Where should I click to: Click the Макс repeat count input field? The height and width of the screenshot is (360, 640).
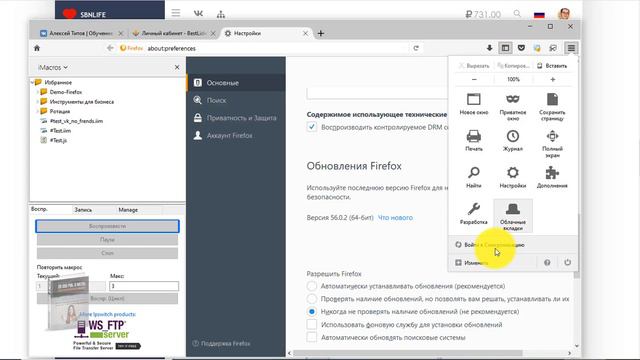pyautogui.click(x=144, y=286)
